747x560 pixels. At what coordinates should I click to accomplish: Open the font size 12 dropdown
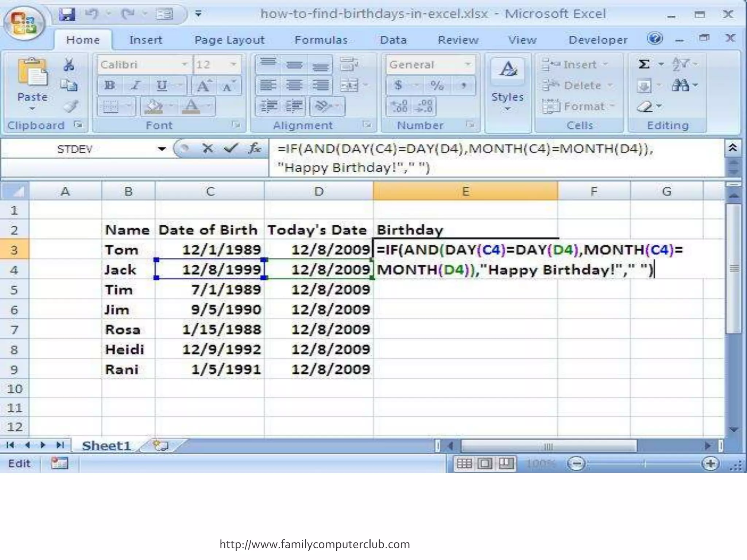click(x=233, y=65)
